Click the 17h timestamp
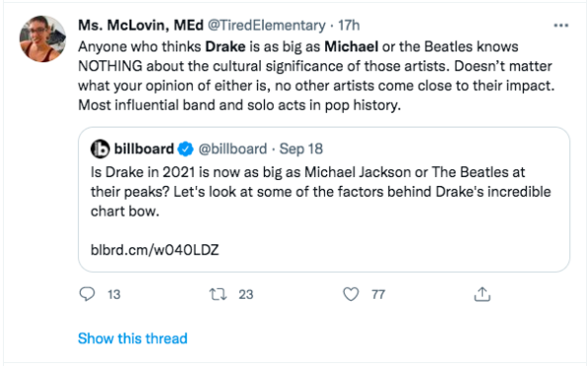 [x=349, y=25]
